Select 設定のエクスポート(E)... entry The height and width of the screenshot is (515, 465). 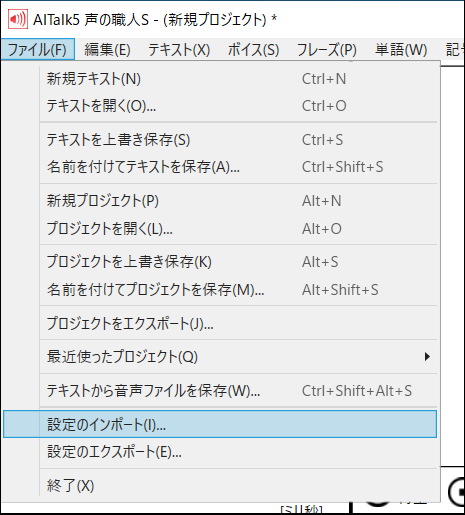[x=220, y=452]
